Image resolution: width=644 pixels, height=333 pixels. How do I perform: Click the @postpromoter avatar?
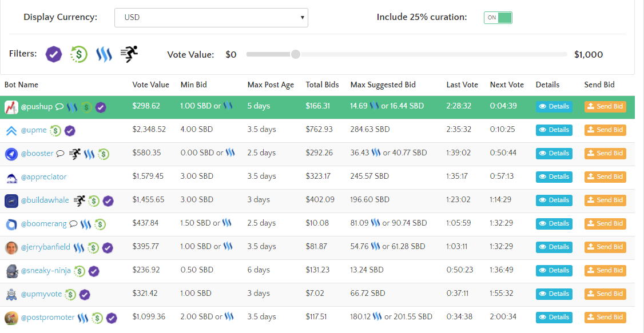11,318
